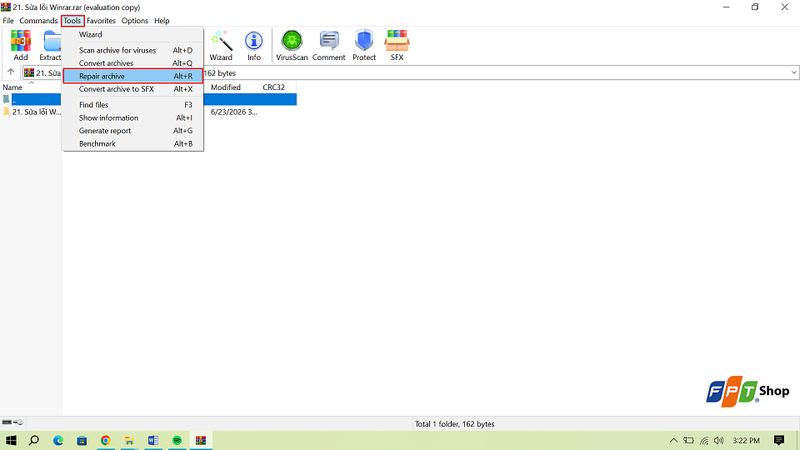The width and height of the screenshot is (800, 450).
Task: Open the notification center icon
Action: pos(779,440)
